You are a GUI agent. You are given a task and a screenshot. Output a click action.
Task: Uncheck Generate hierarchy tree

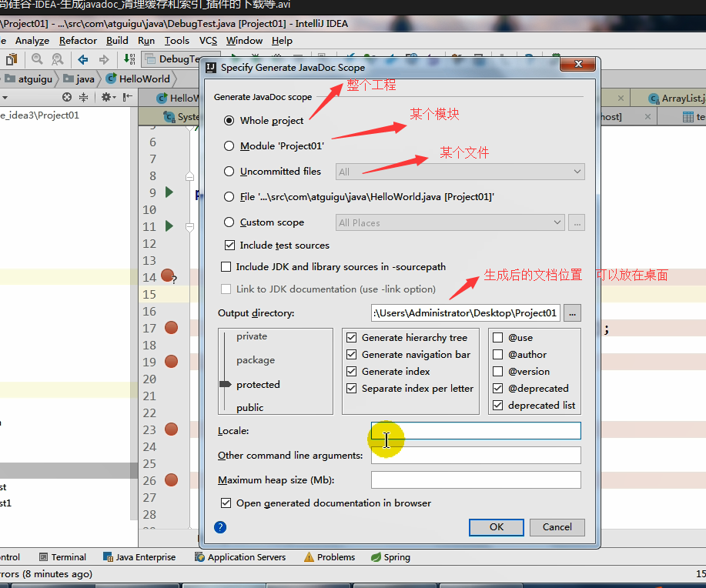pyautogui.click(x=352, y=338)
